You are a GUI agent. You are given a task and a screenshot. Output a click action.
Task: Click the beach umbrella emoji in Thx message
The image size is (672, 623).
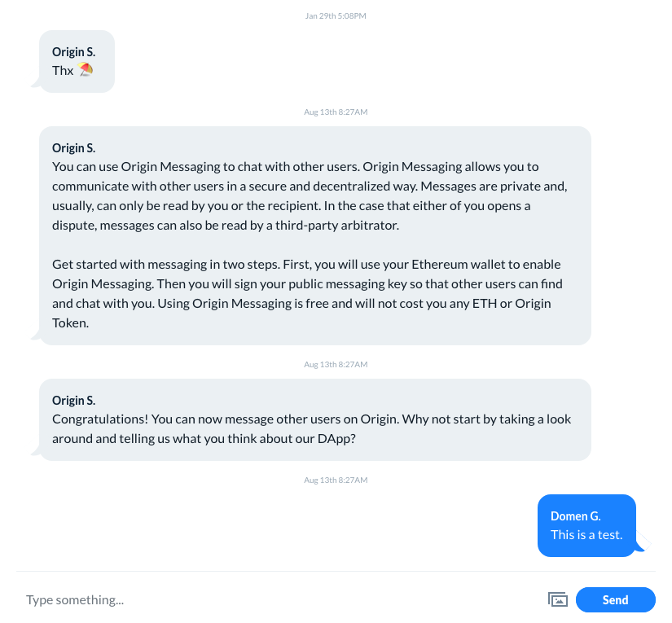[x=86, y=69]
